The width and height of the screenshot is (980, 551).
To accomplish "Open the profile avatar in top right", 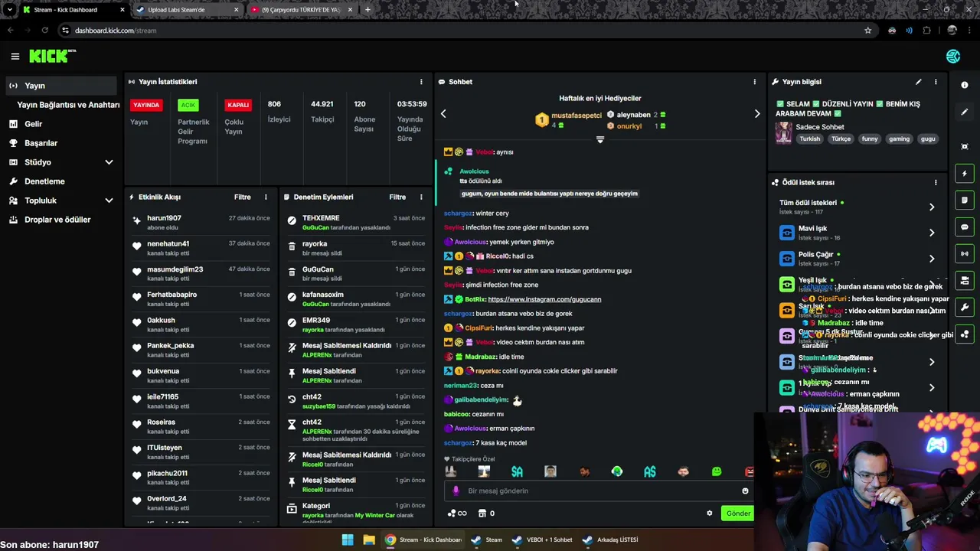I will (x=953, y=57).
